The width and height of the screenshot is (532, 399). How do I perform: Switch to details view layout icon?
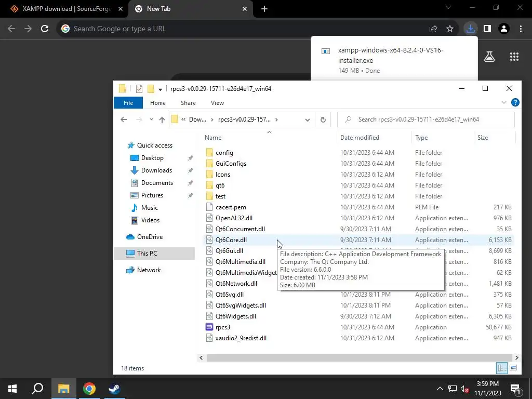pos(502,368)
